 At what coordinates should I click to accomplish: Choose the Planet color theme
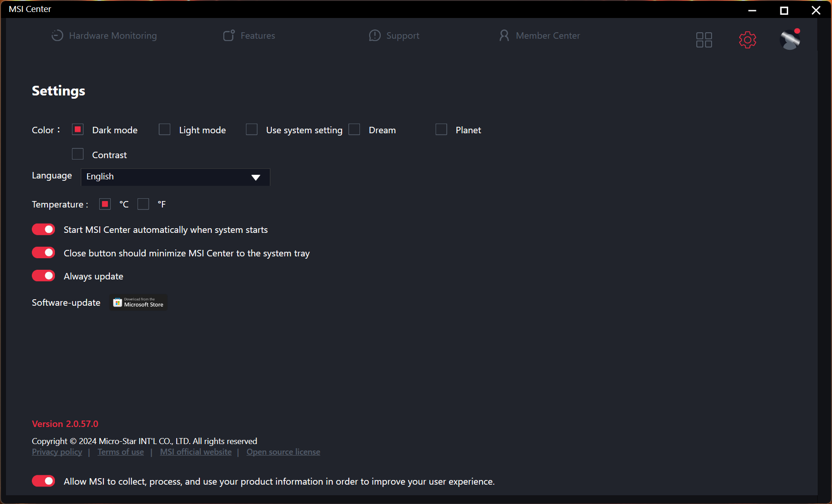(442, 130)
